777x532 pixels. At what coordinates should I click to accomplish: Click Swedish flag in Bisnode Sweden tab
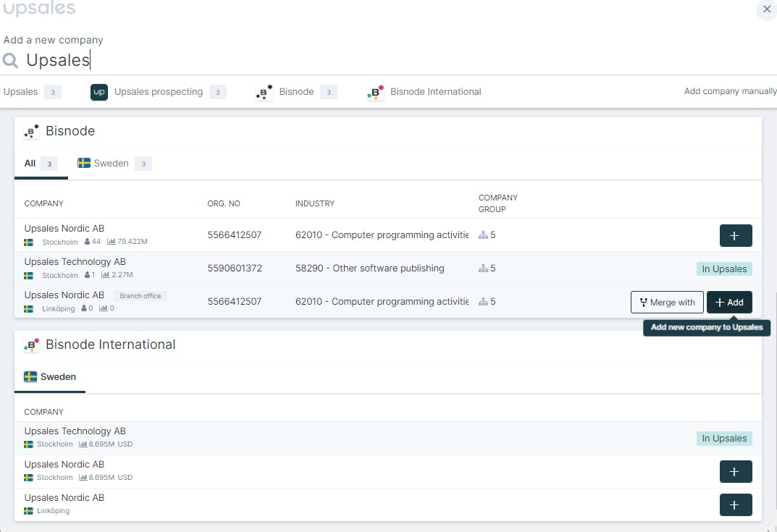[84, 163]
